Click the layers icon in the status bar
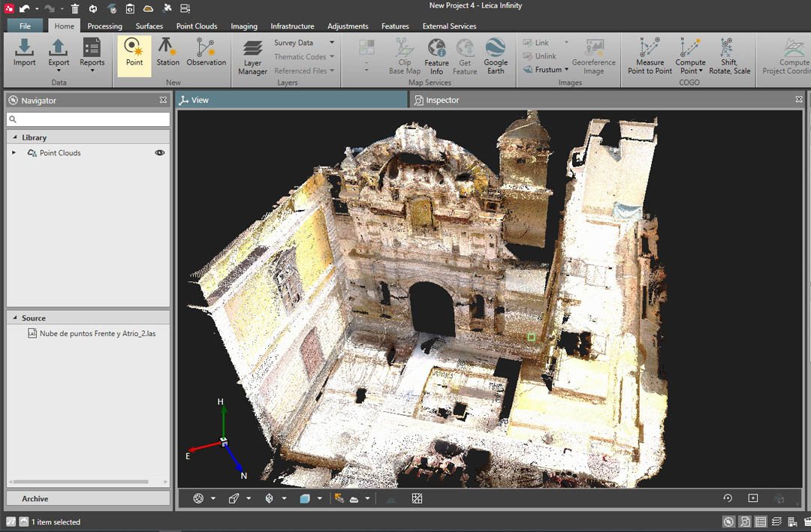Image resolution: width=811 pixels, height=532 pixels. [x=777, y=521]
